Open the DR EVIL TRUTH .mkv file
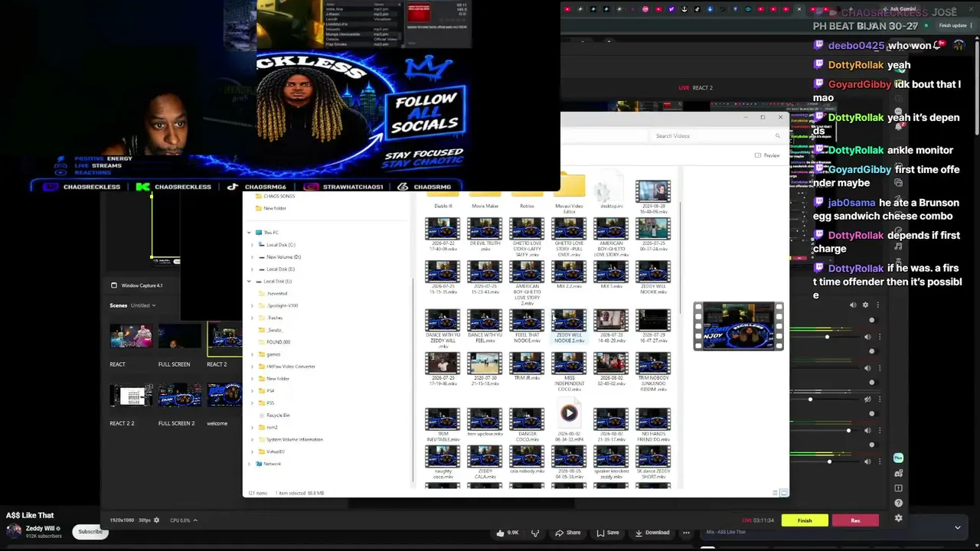This screenshot has height=551, width=980. [x=485, y=235]
